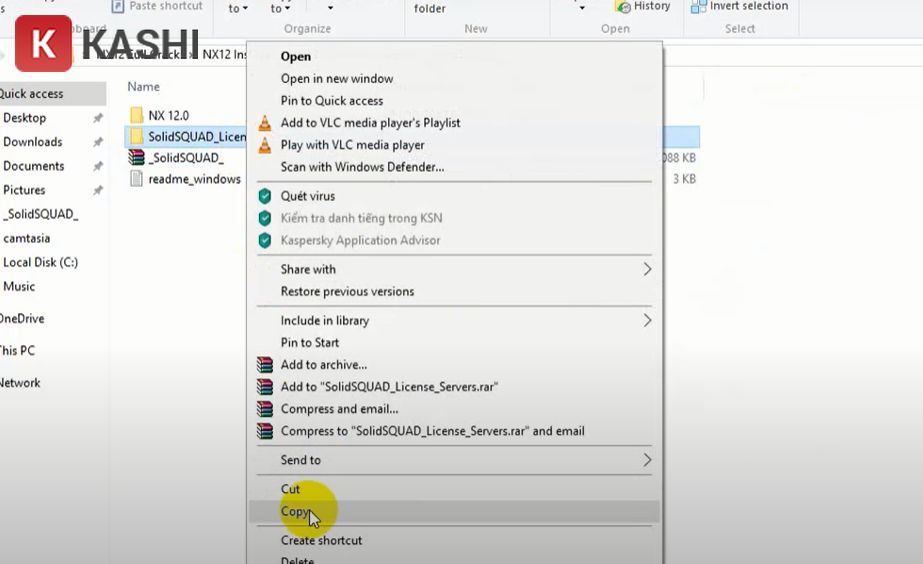Choose Copy from the context menu

click(x=295, y=512)
